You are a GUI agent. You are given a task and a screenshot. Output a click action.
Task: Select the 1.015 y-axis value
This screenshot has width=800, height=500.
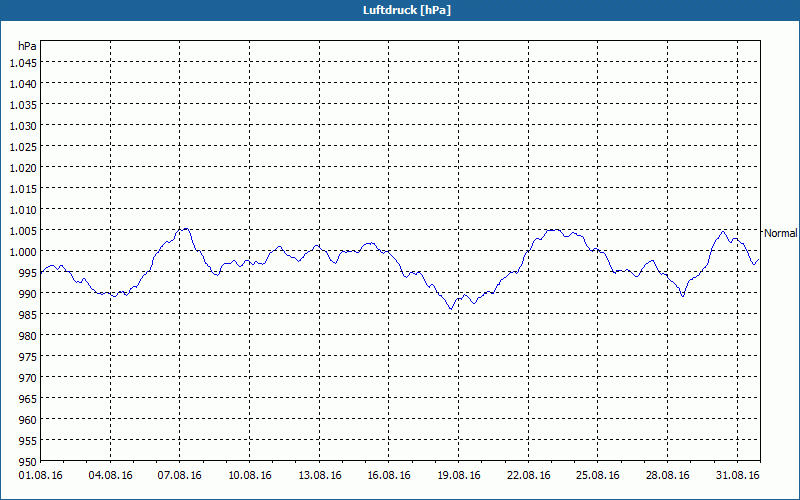click(23, 189)
